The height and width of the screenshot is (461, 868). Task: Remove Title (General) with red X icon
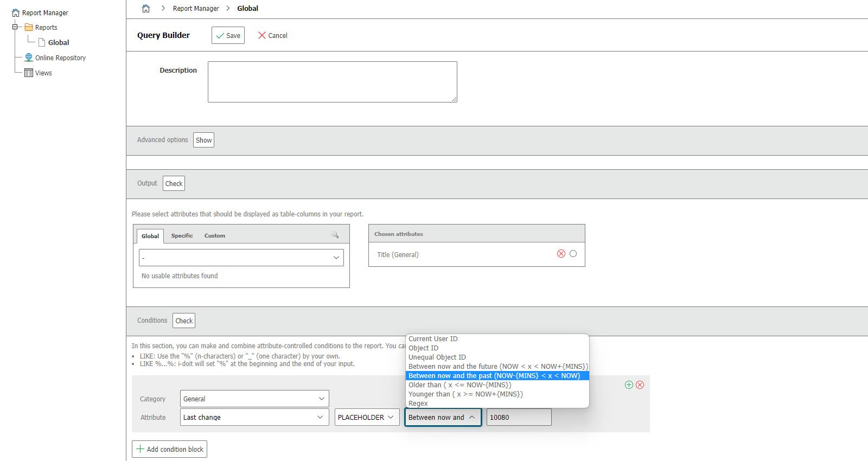click(561, 254)
